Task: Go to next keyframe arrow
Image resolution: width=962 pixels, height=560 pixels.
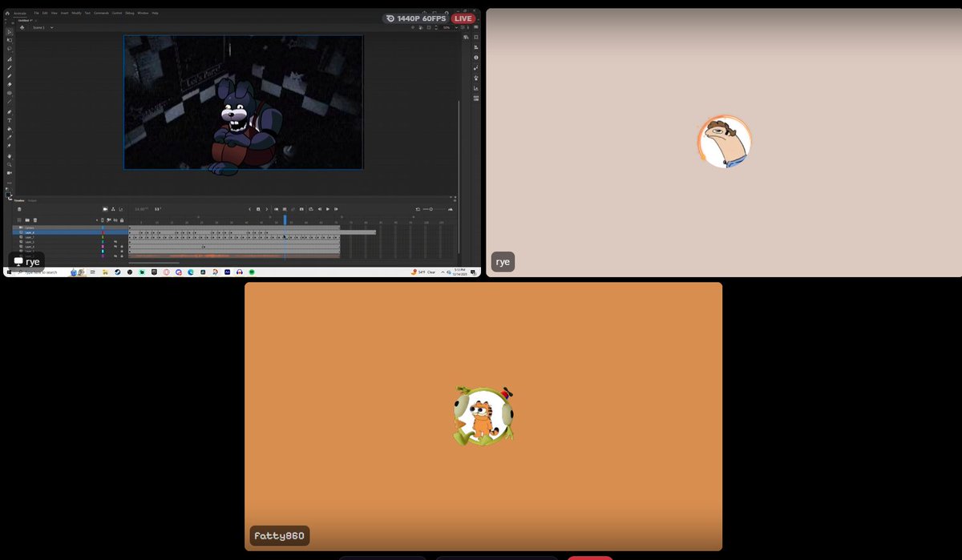Action: [x=267, y=209]
